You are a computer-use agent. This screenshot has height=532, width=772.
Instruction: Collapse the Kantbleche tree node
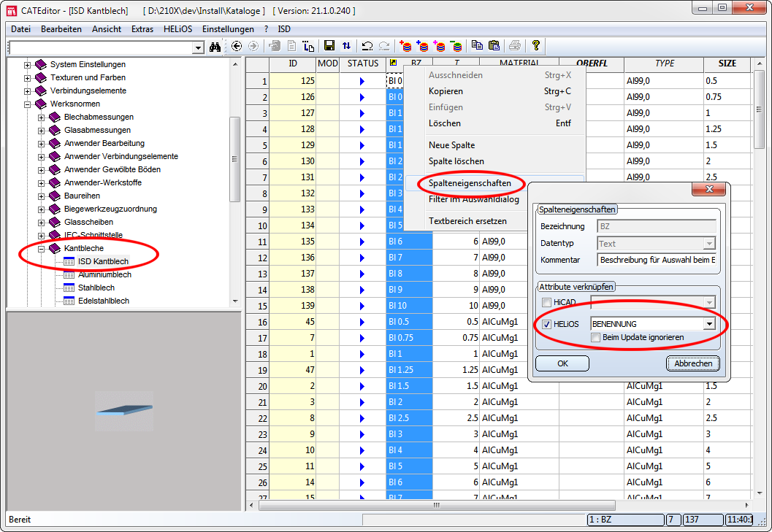point(42,249)
